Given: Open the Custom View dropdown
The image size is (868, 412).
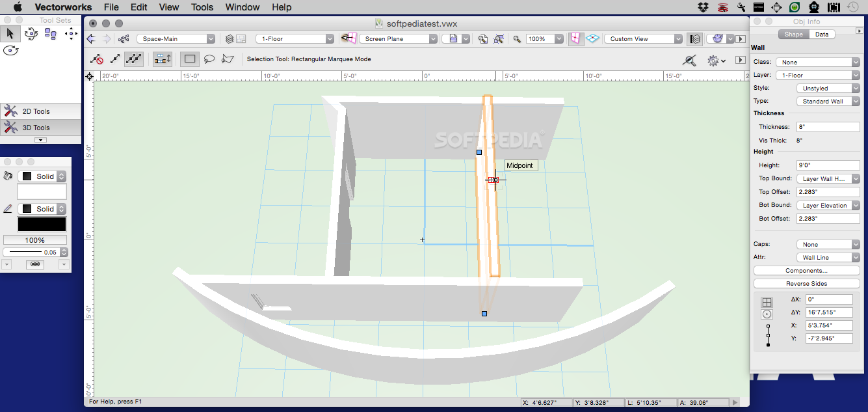Looking at the screenshot, I should point(644,38).
